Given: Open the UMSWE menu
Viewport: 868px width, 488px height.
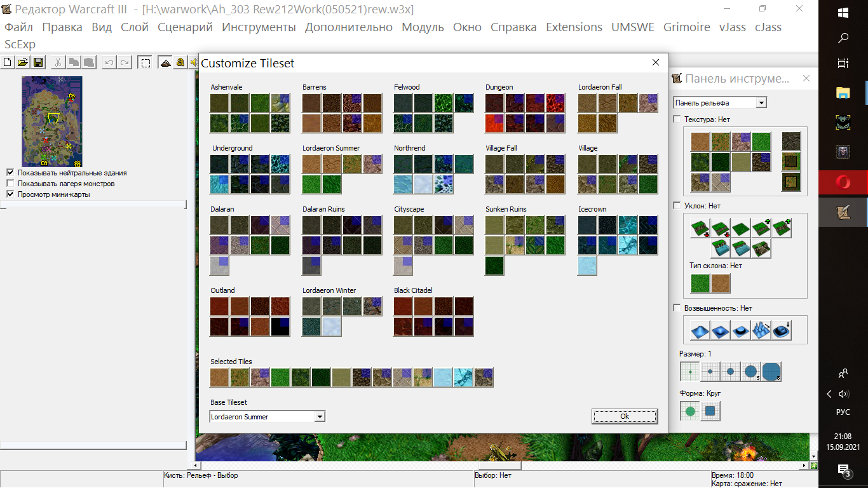Looking at the screenshot, I should pos(633,27).
